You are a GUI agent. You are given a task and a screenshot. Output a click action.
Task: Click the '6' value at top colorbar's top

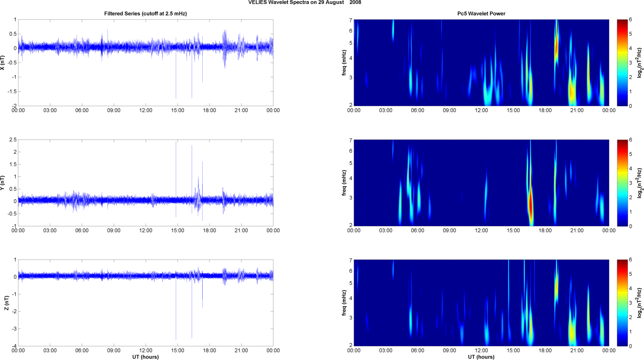630,19
